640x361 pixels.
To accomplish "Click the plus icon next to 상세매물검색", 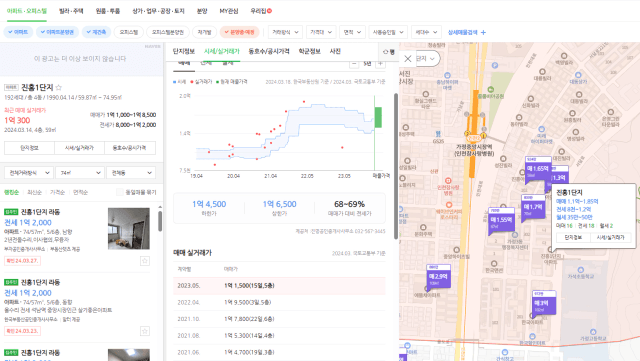I will (483, 32).
